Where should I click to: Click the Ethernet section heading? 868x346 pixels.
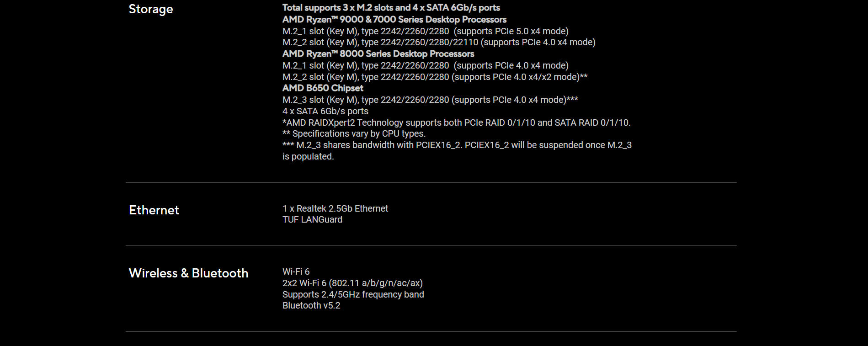(x=154, y=210)
